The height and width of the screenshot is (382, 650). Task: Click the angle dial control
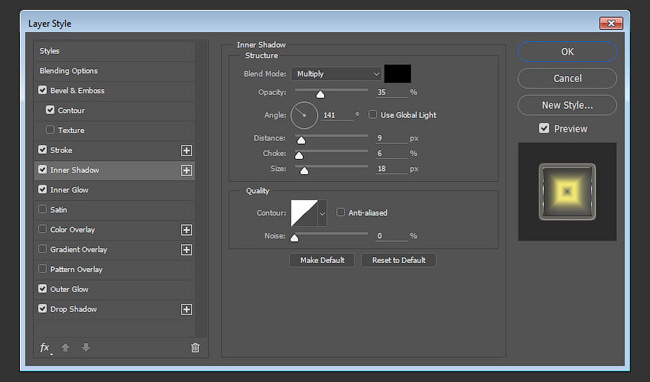pos(304,115)
